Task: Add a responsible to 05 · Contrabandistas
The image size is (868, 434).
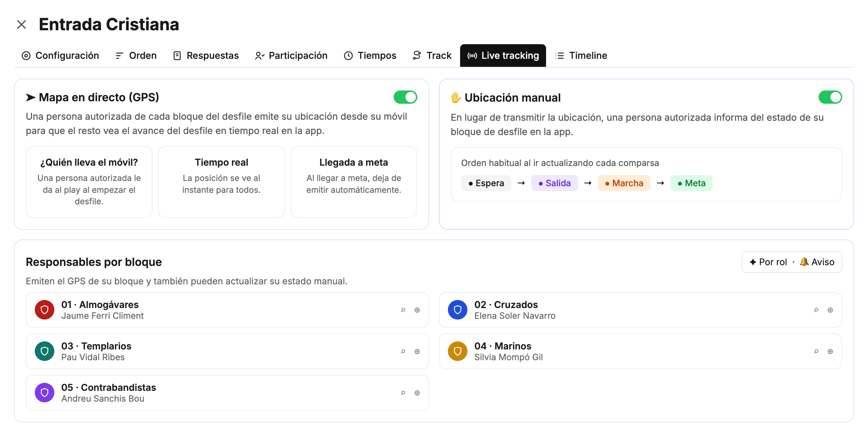Action: coord(417,393)
